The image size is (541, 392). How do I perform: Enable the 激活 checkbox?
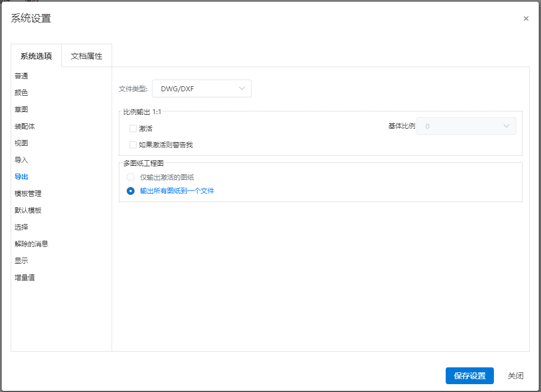tap(133, 129)
